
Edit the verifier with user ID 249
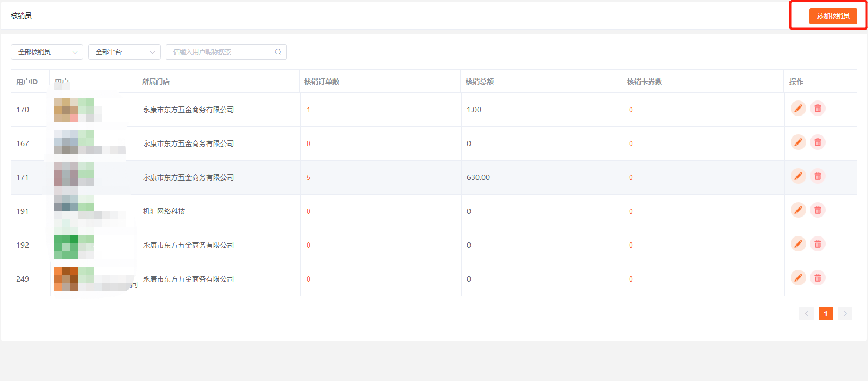798,278
